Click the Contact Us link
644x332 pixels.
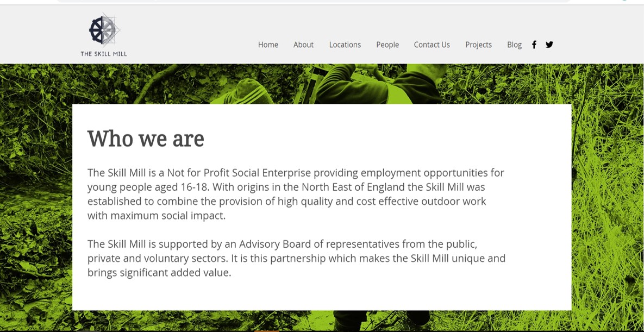click(x=432, y=45)
